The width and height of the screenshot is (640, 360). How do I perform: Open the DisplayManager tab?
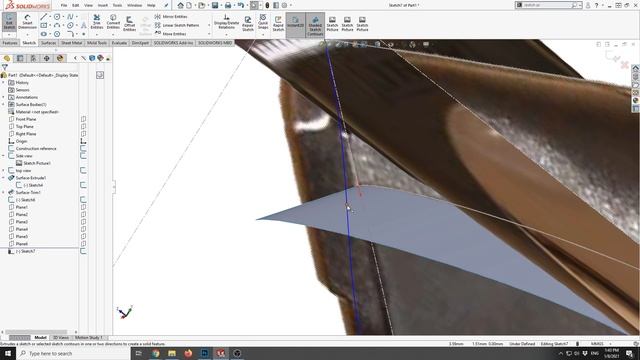(x=60, y=58)
